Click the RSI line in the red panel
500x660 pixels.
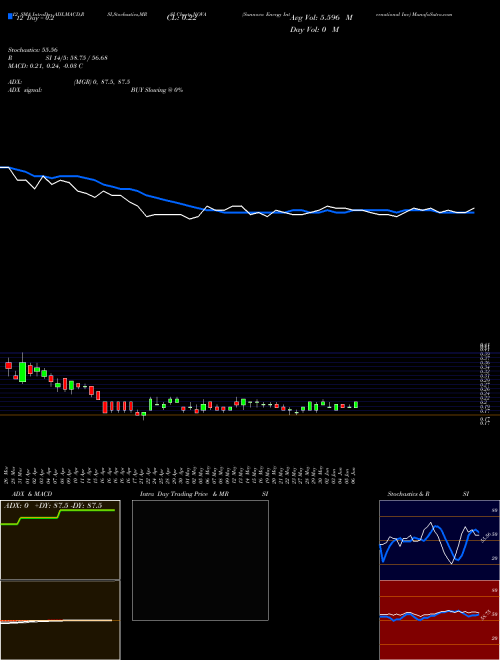tap(429, 615)
